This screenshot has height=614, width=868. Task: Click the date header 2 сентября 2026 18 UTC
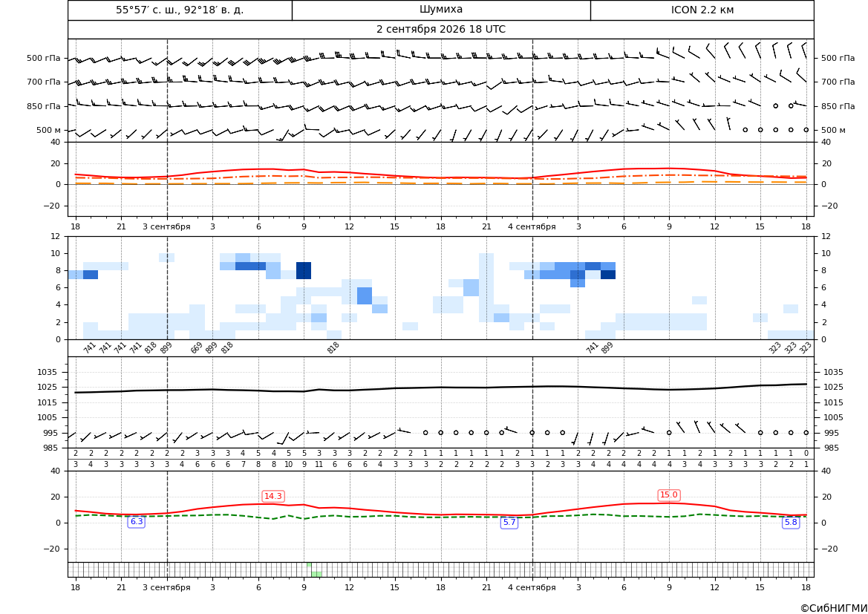pyautogui.click(x=440, y=30)
